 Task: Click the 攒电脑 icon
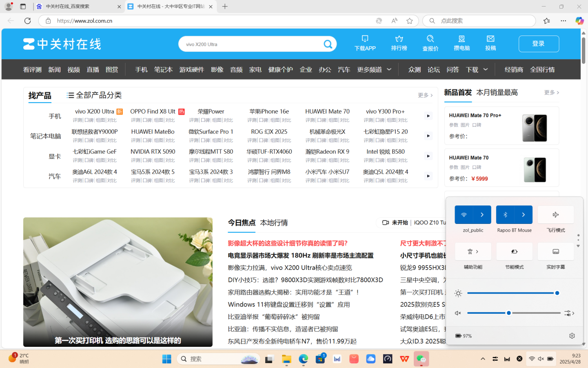coord(461,43)
